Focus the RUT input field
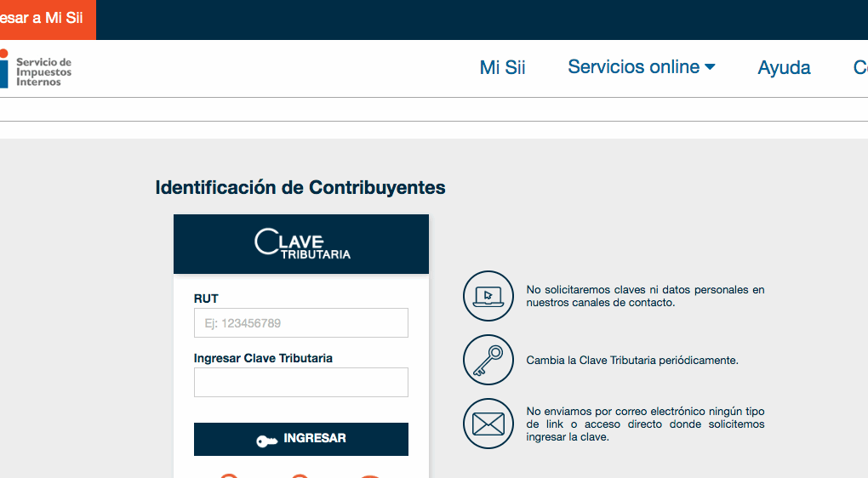This screenshot has width=868, height=478. [x=301, y=323]
